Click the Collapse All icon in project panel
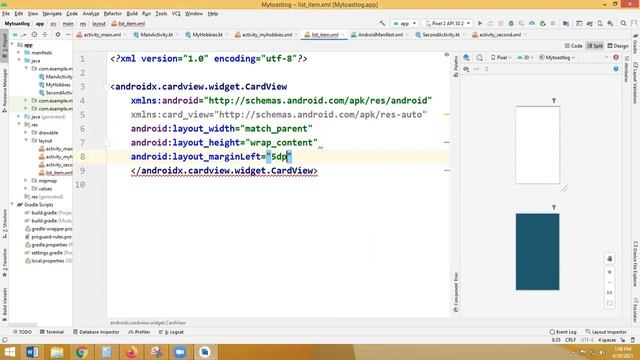 point(45,35)
